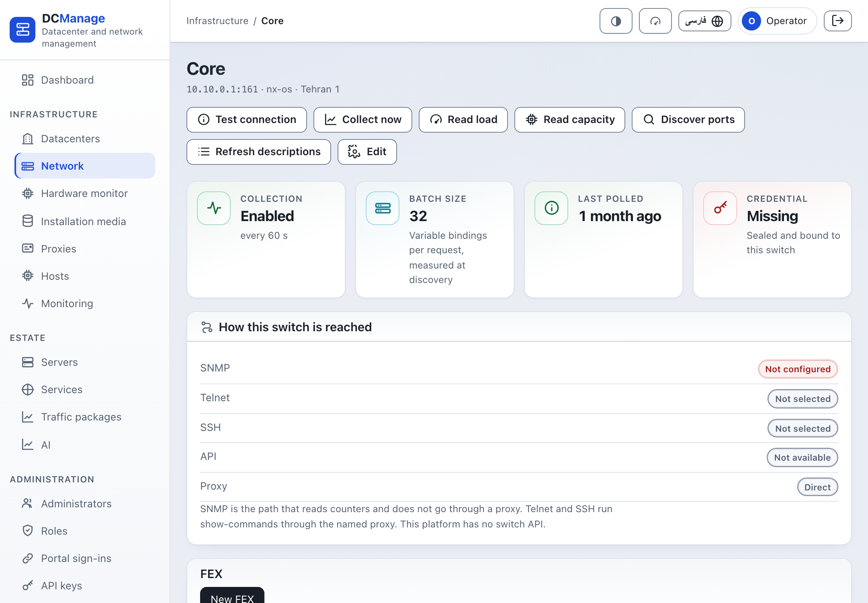
Task: Open Hosts in the sidebar
Action: [x=84, y=276]
